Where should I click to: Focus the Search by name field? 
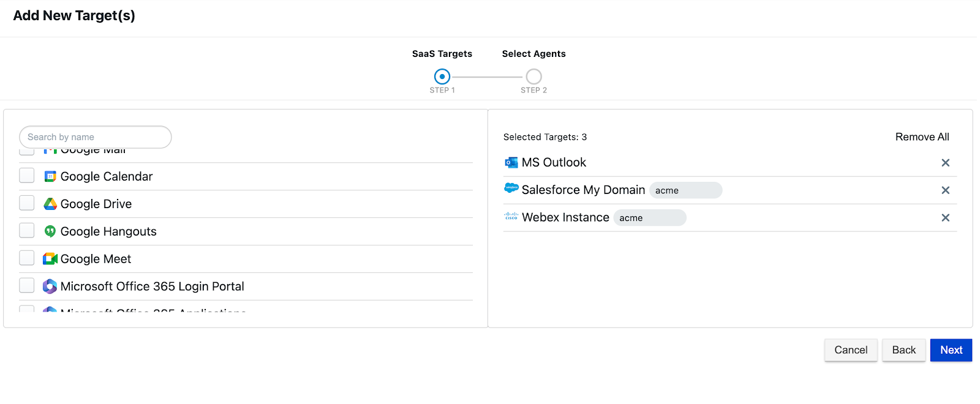(96, 137)
